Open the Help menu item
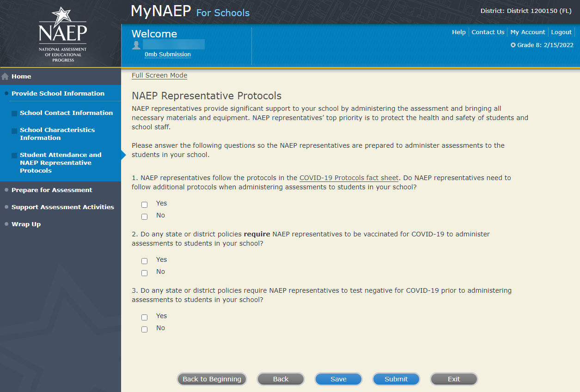This screenshot has width=580, height=392. pos(458,32)
